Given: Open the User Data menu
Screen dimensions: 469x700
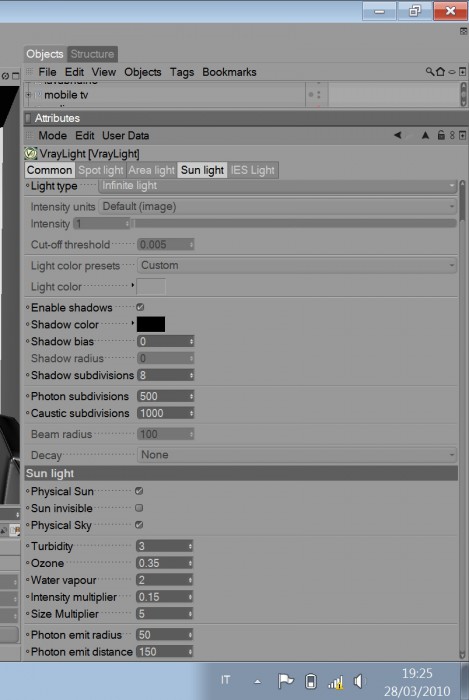Looking at the screenshot, I should coord(125,136).
